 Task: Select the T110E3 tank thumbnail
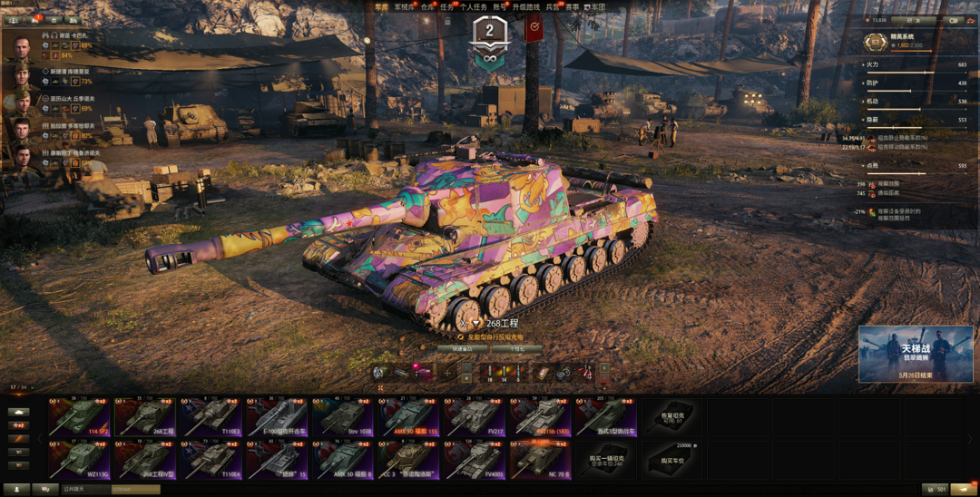tap(212, 417)
